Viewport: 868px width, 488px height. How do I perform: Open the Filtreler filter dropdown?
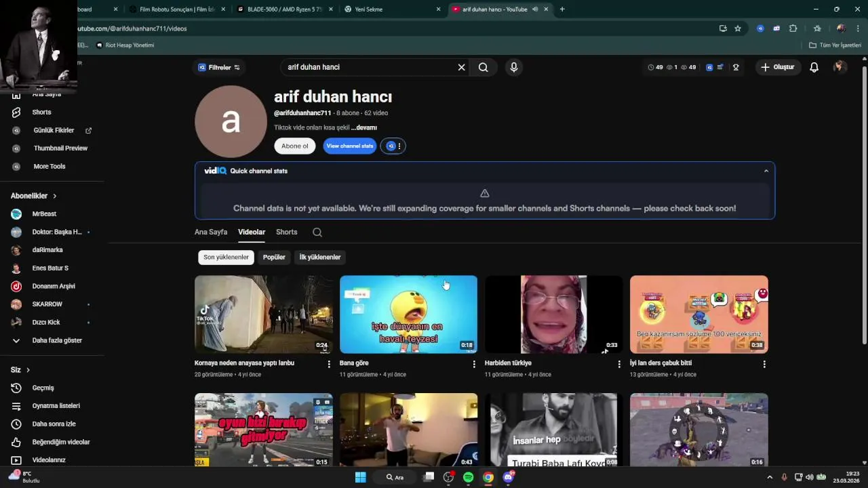(x=219, y=67)
